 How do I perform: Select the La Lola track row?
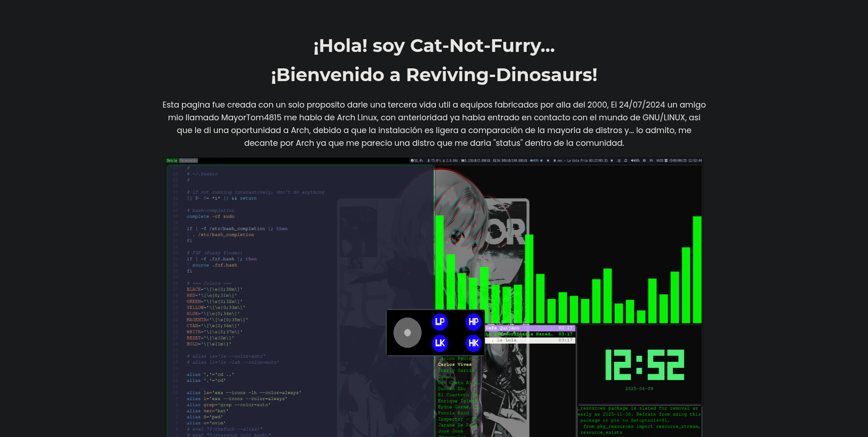pyautogui.click(x=529, y=340)
